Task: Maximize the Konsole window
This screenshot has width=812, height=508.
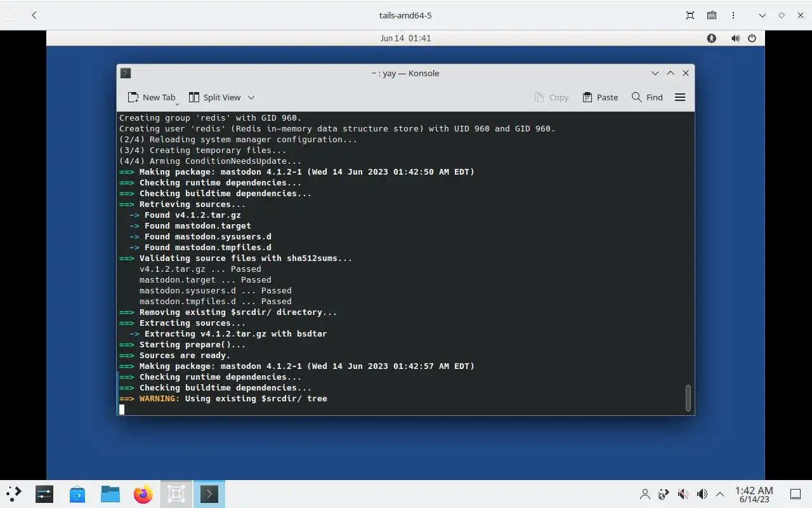Action: click(671, 73)
